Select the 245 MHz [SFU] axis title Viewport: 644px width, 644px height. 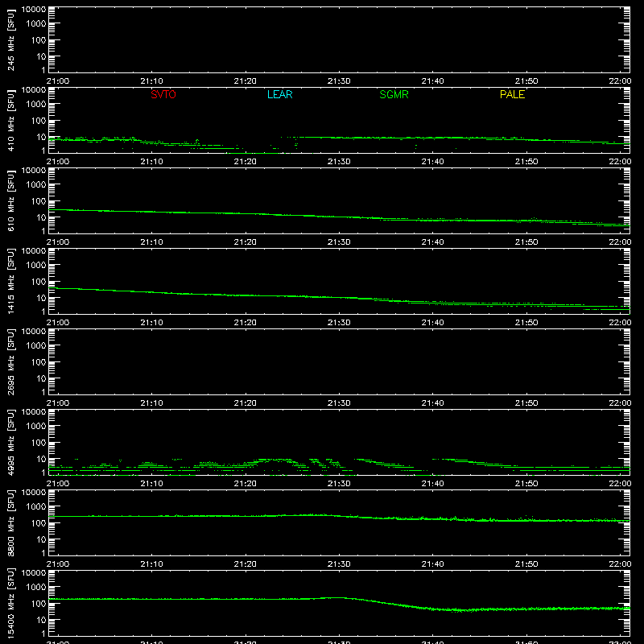(10, 39)
